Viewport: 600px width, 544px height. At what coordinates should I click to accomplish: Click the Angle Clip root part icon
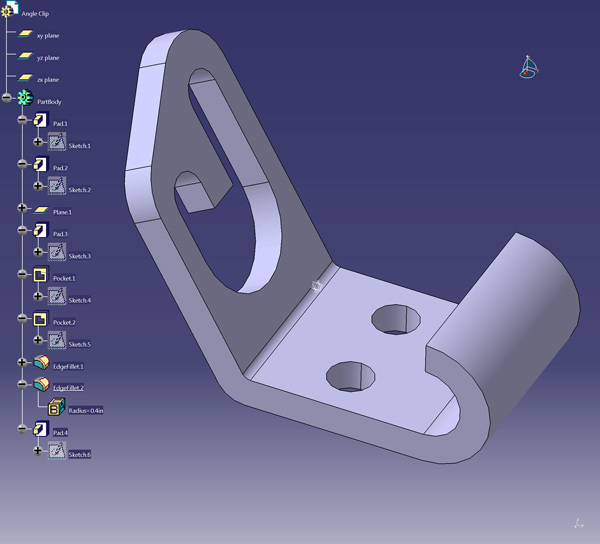click(x=10, y=11)
